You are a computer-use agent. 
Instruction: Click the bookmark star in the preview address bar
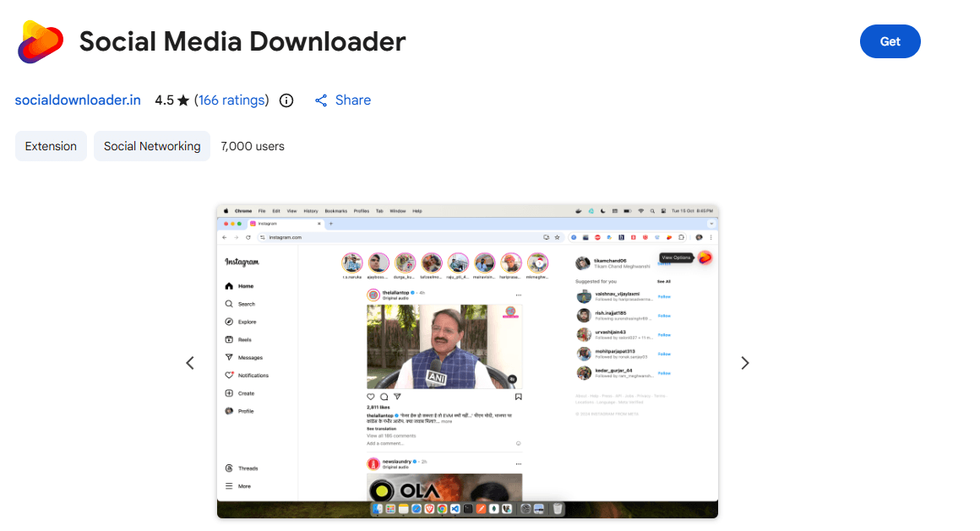click(557, 237)
